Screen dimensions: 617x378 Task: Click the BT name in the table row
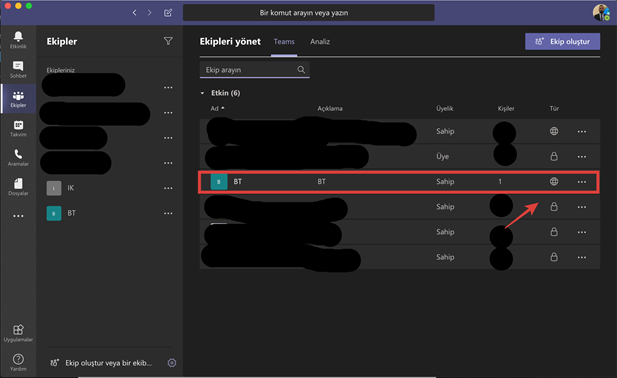point(238,181)
